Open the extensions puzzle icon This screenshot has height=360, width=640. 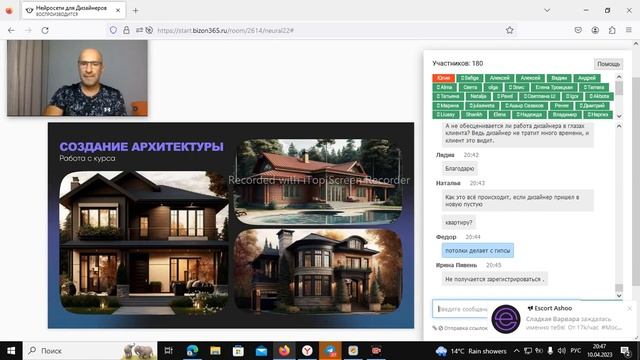612,30
